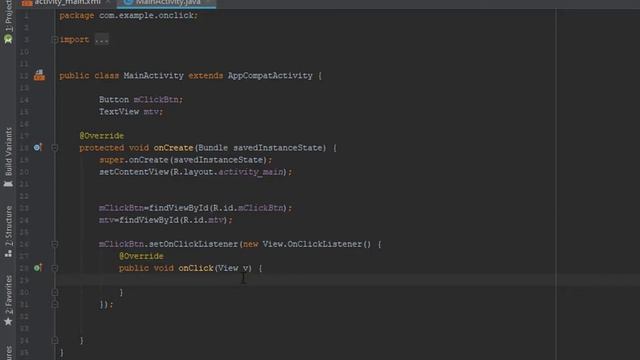Open the 1: Project tool window

pos(8,21)
